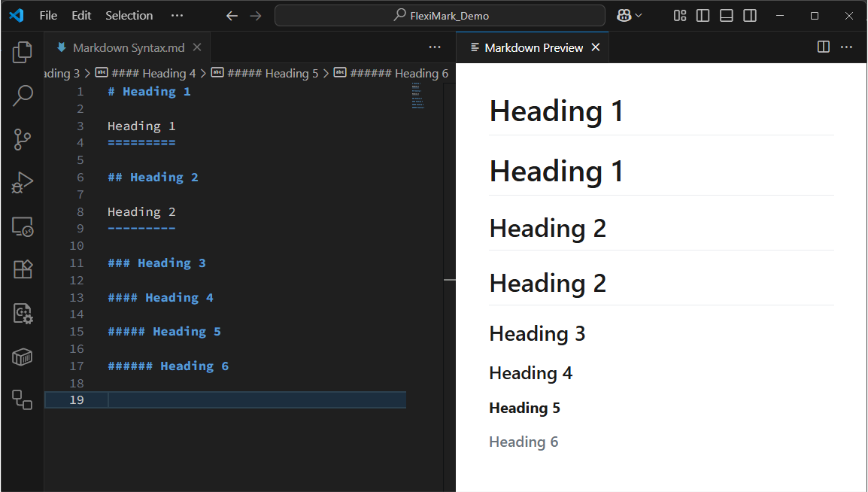Click the '## Heading 2' code line

[153, 177]
